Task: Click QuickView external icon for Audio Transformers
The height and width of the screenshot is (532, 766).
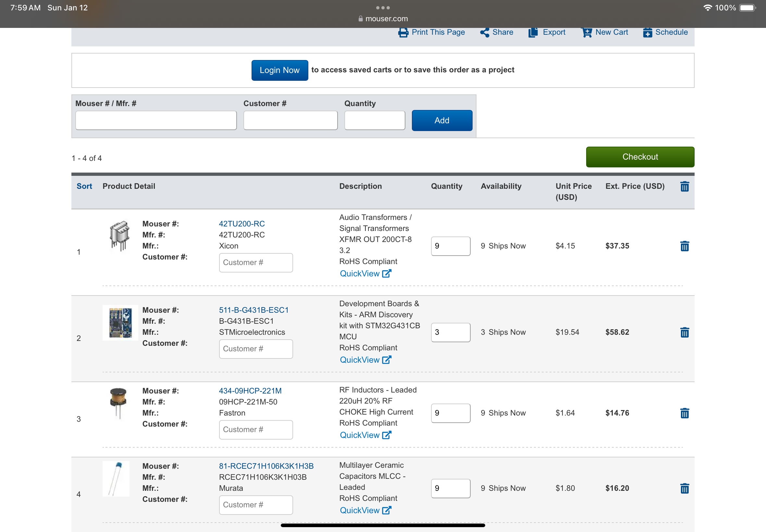Action: tap(387, 273)
